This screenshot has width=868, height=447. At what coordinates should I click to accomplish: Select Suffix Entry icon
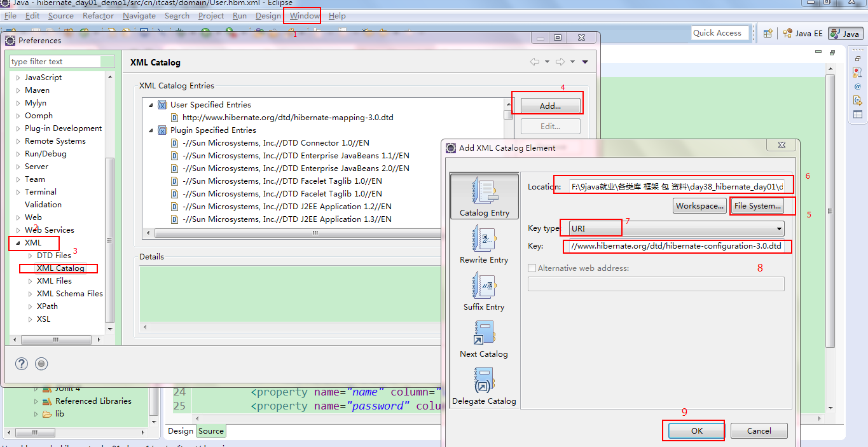pos(484,285)
